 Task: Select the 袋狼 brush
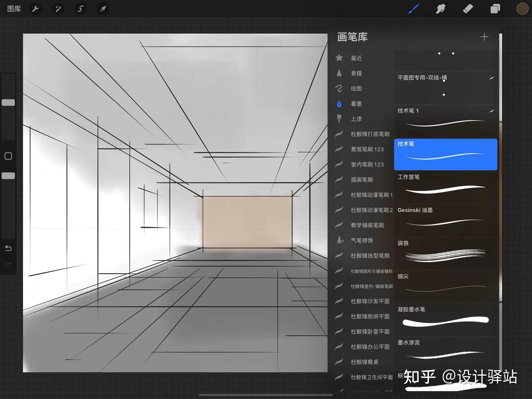(445, 253)
